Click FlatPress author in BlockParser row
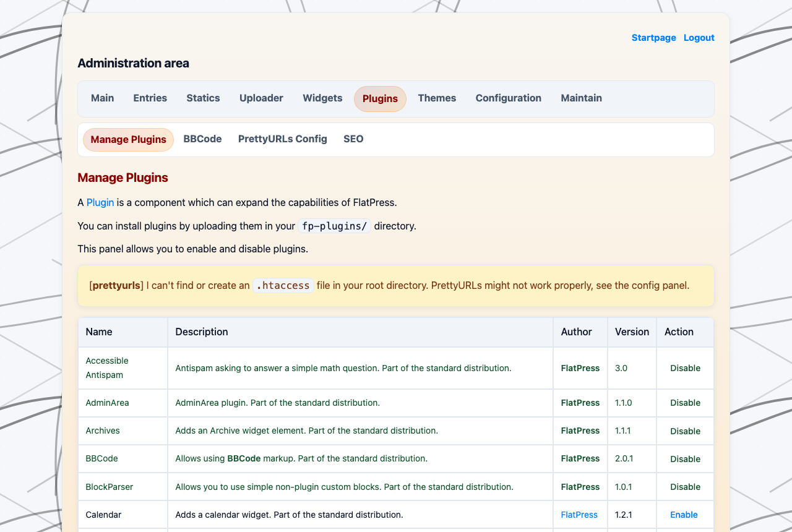The height and width of the screenshot is (532, 792). point(580,487)
